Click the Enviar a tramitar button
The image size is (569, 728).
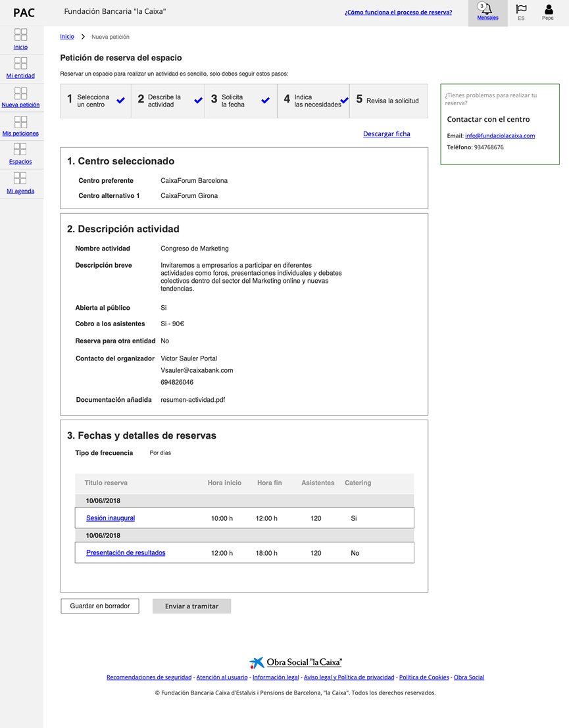[x=191, y=606]
